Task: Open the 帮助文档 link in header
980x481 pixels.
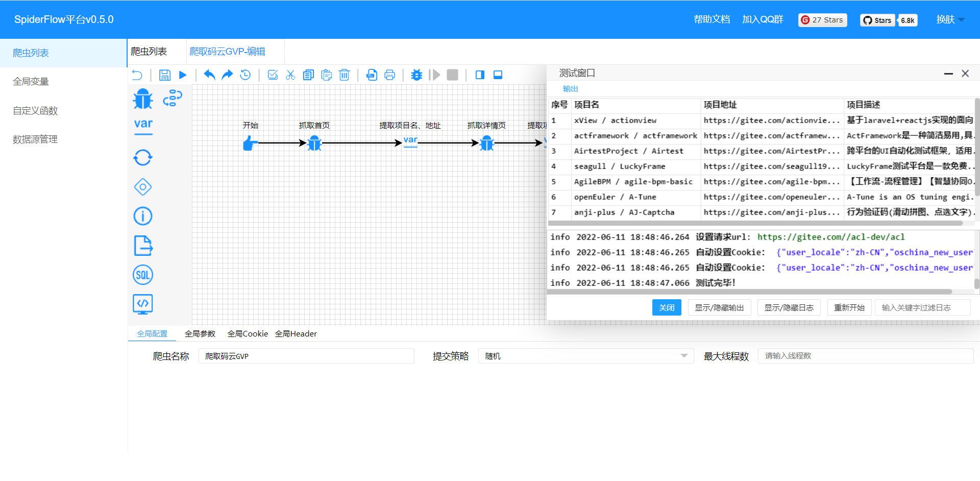Action: click(x=712, y=19)
